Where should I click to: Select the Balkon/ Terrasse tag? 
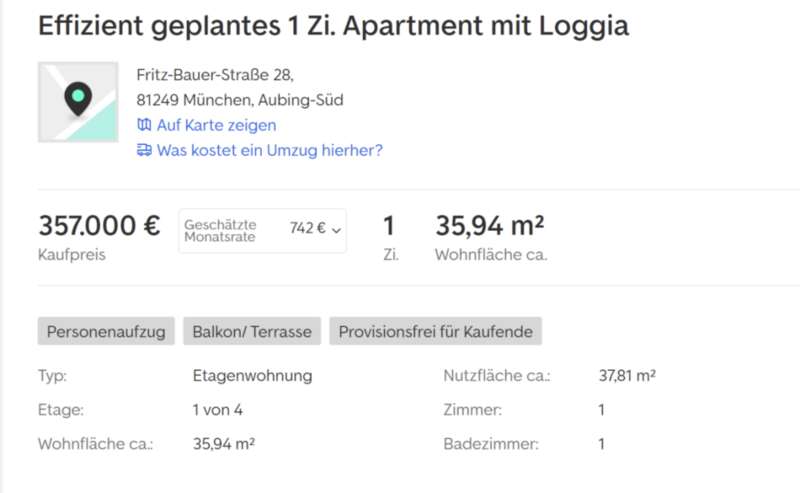[x=252, y=331]
